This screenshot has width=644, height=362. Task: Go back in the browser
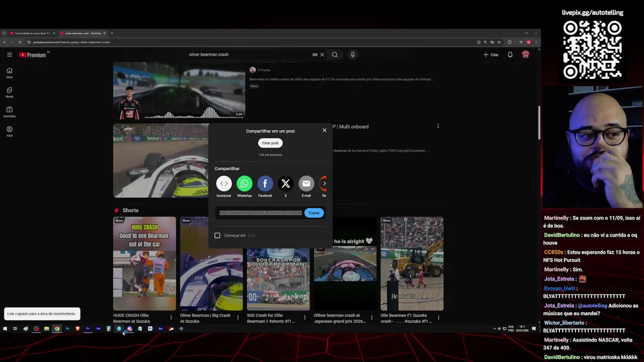tap(5, 42)
